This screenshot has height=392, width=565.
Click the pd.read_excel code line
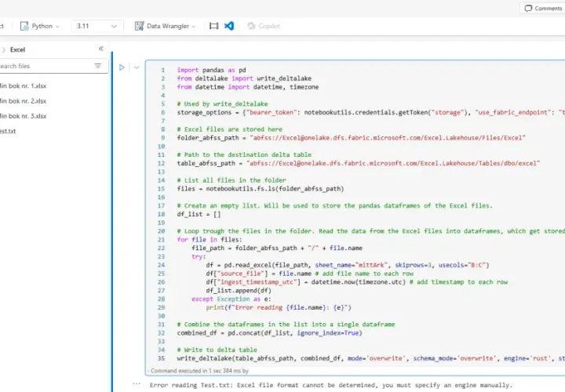coord(348,265)
